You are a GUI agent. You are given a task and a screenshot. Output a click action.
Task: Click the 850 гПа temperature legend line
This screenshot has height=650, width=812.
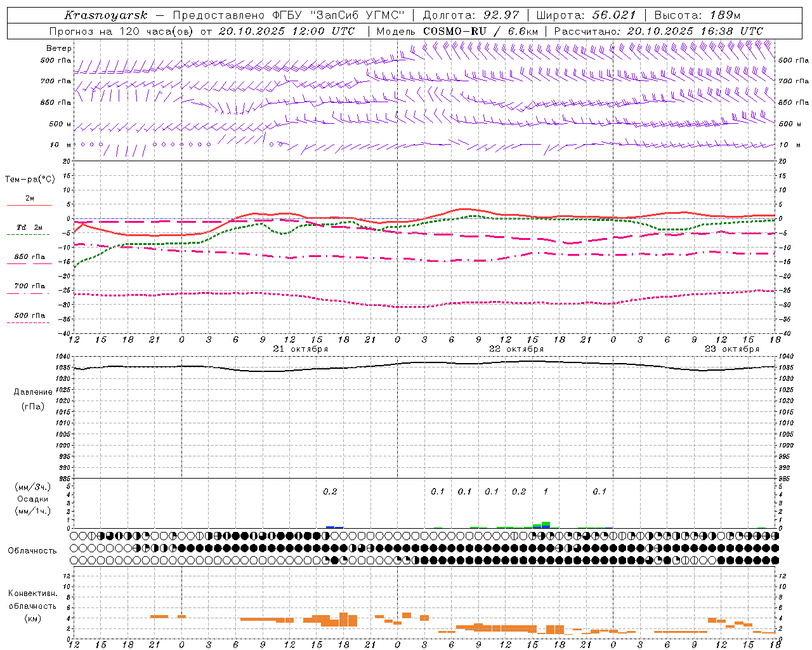pos(29,263)
